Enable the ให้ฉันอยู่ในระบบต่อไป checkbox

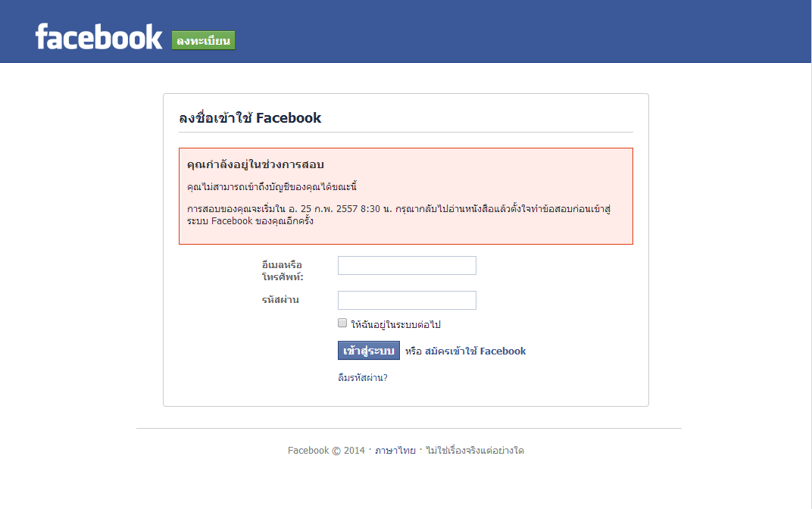(x=342, y=323)
